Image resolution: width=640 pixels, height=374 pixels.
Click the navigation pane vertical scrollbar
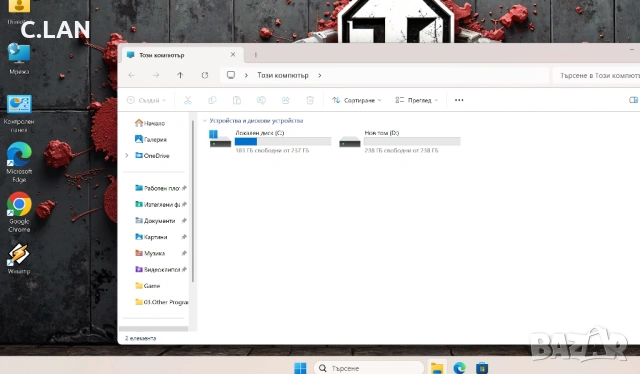click(192, 200)
